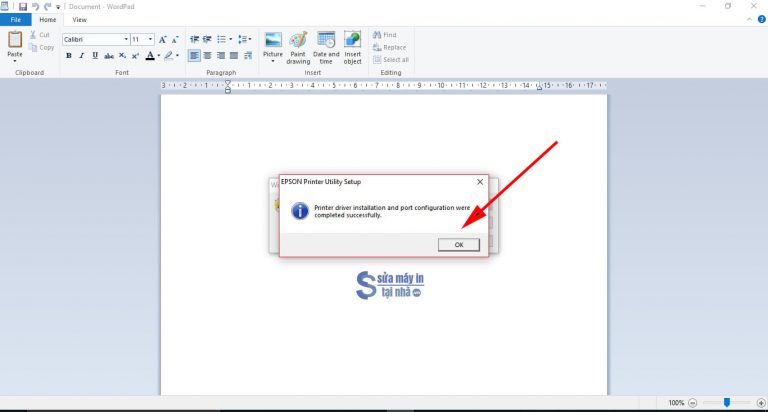Image resolution: width=768 pixels, height=412 pixels.
Task: Click the Find button in Editing
Action: click(385, 35)
